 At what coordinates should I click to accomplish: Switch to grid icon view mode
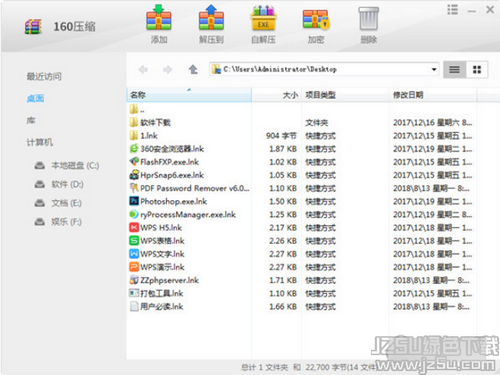[477, 70]
